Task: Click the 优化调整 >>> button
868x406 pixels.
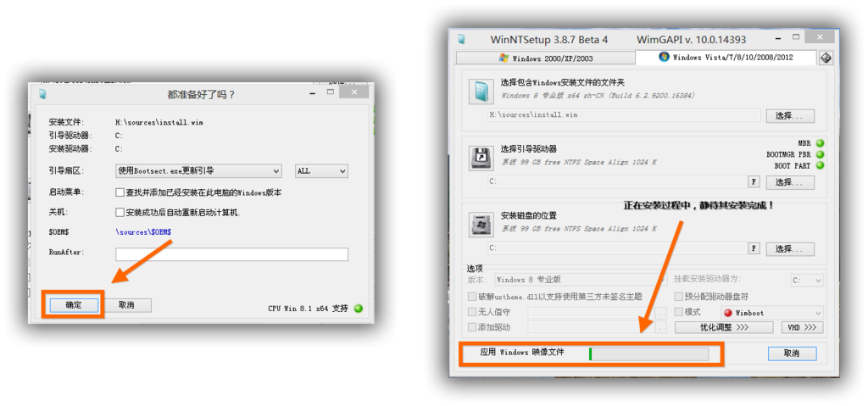Action: (724, 327)
